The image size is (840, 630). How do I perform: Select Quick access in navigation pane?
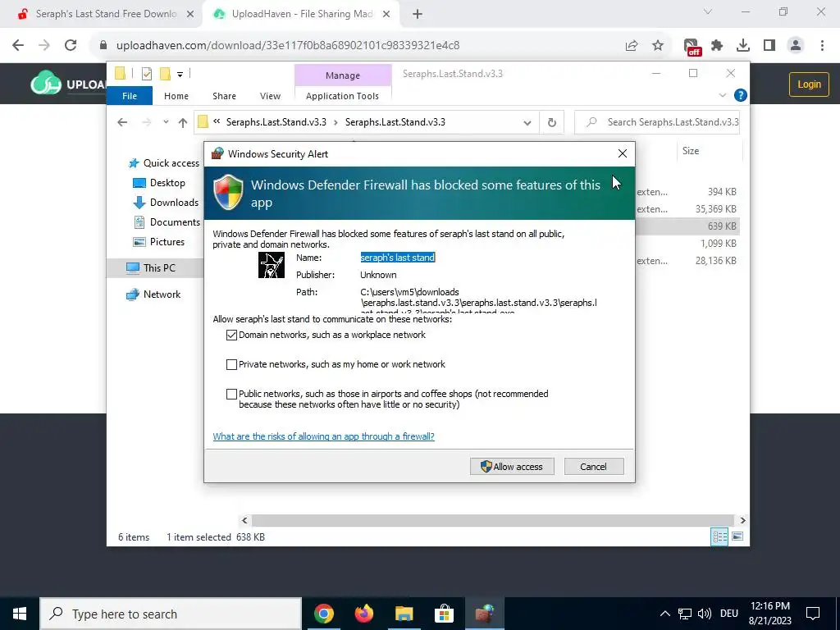click(x=164, y=163)
